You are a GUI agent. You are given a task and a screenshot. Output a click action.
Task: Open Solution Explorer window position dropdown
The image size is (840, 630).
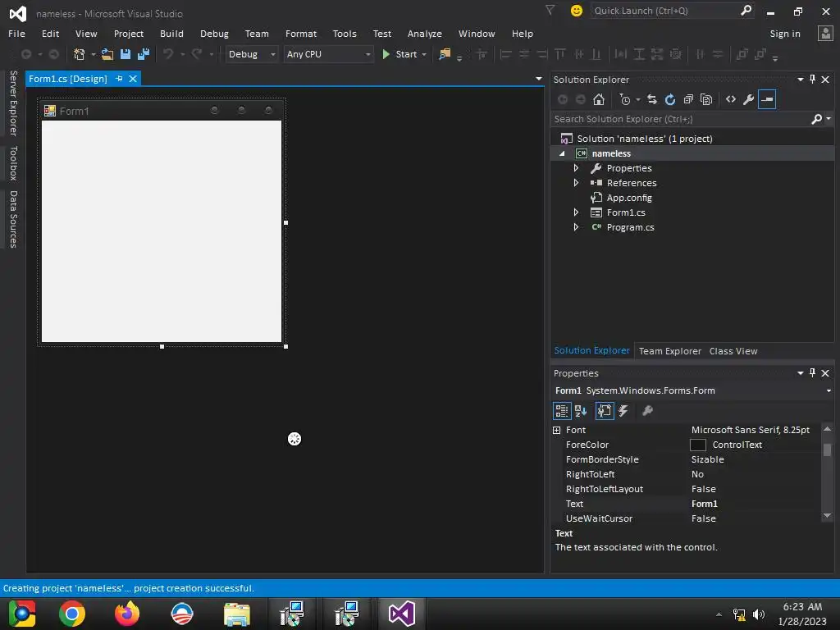[x=801, y=80]
